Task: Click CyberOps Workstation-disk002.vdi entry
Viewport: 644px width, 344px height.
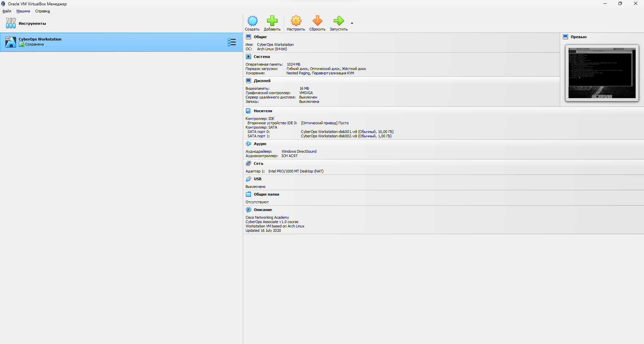Action: tap(346, 136)
